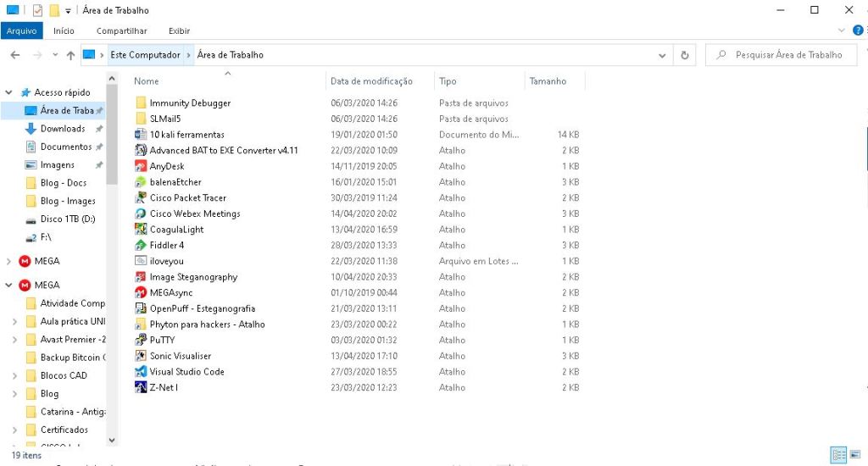868x466 pixels.
Task: Click the Cisco Packet Tracer icon
Action: click(142, 197)
